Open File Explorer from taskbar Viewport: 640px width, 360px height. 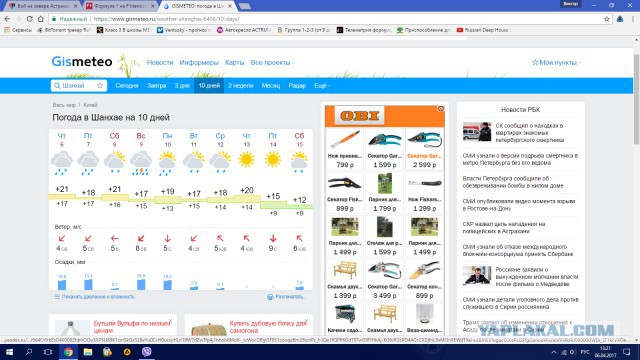(88, 352)
